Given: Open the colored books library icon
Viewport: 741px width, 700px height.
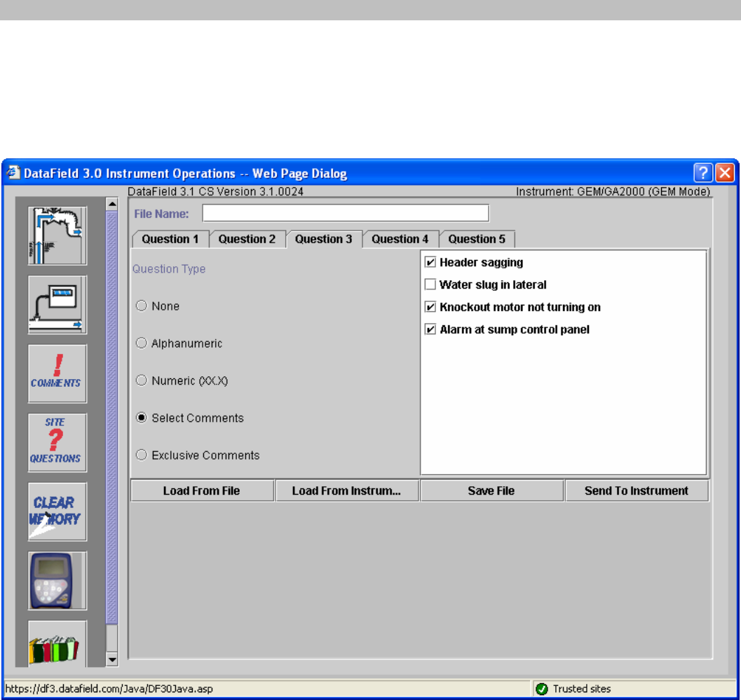Looking at the screenshot, I should pos(57,644).
